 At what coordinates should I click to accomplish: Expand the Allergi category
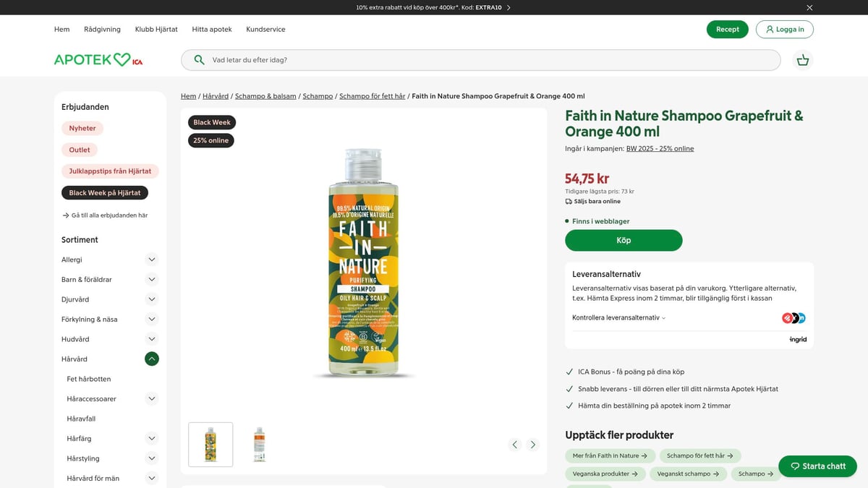point(151,259)
